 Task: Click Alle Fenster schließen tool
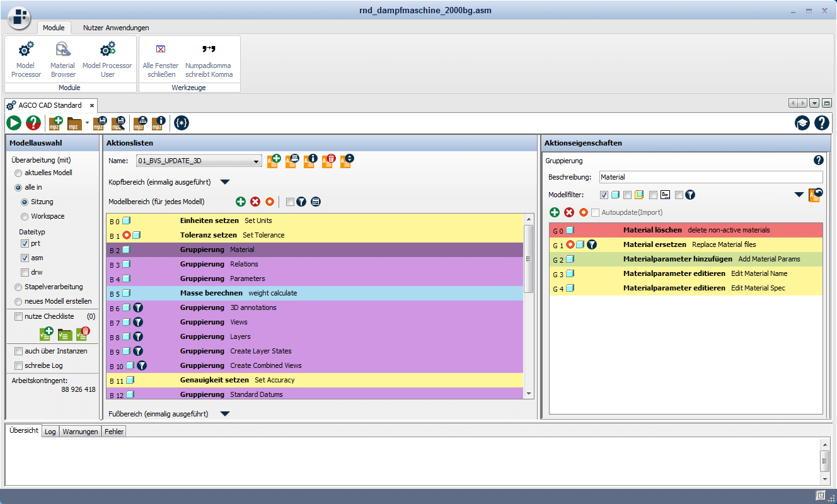coord(161,59)
